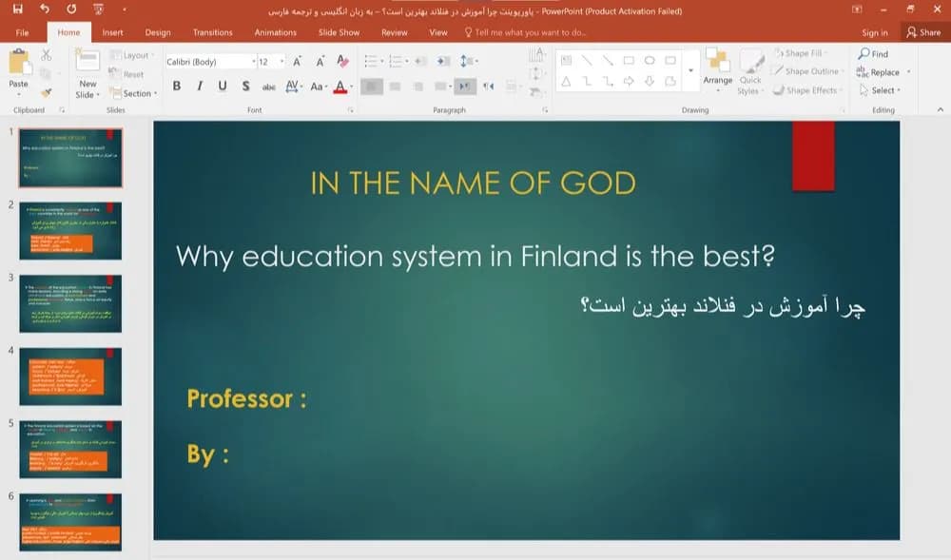The image size is (951, 560).
Task: Toggle underline formatting
Action: pos(223,87)
